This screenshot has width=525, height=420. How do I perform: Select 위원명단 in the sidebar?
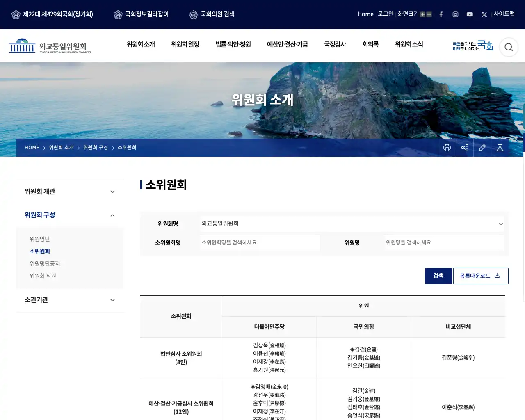coord(40,239)
